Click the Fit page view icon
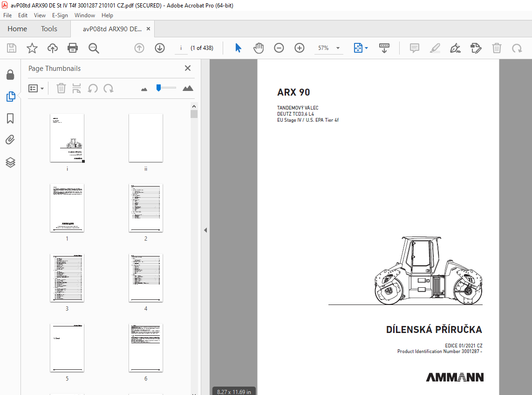Image resolution: width=532 pixels, height=395 pixels. tap(358, 48)
